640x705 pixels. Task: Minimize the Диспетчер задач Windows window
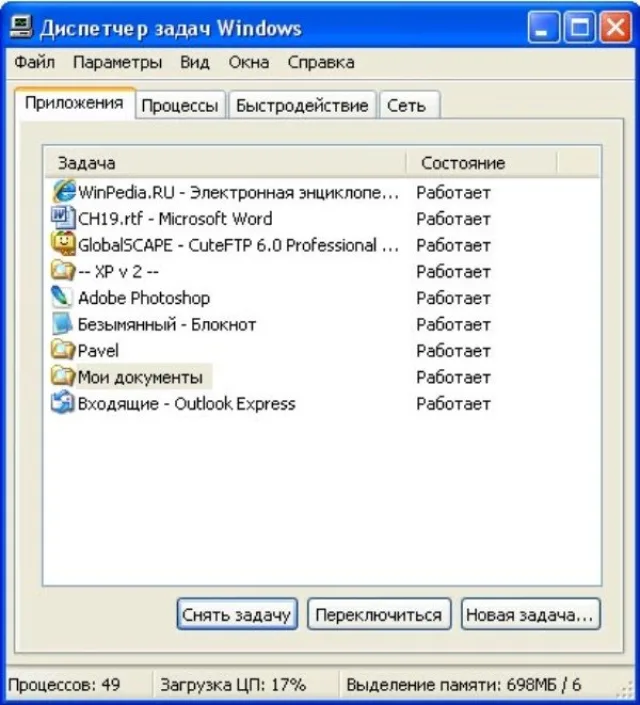pyautogui.click(x=543, y=27)
